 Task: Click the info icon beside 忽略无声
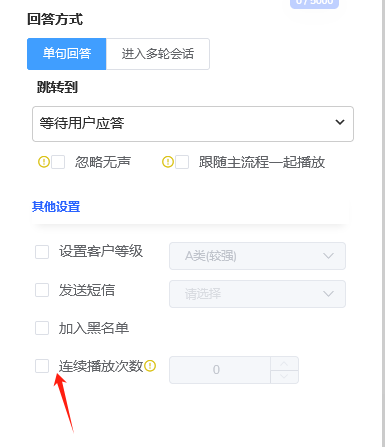(x=44, y=162)
